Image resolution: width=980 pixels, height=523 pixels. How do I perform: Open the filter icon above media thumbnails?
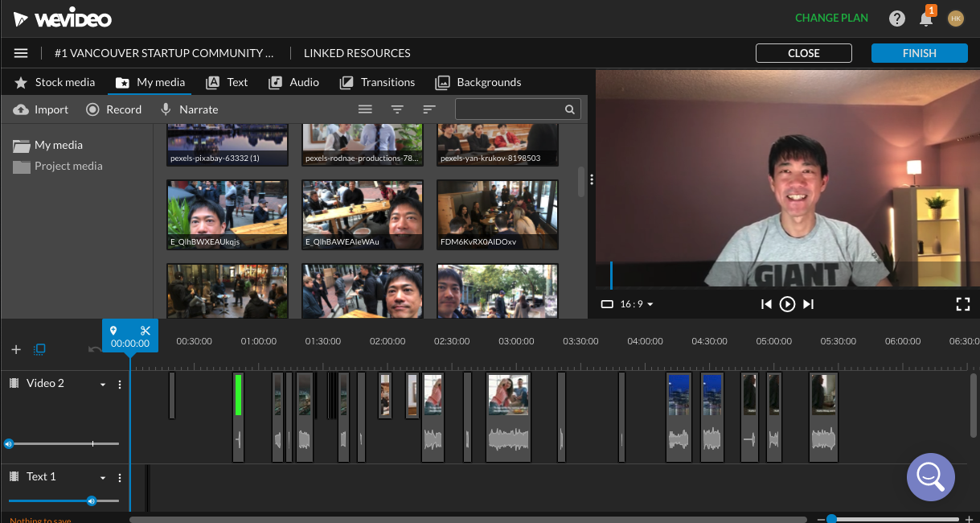point(397,109)
